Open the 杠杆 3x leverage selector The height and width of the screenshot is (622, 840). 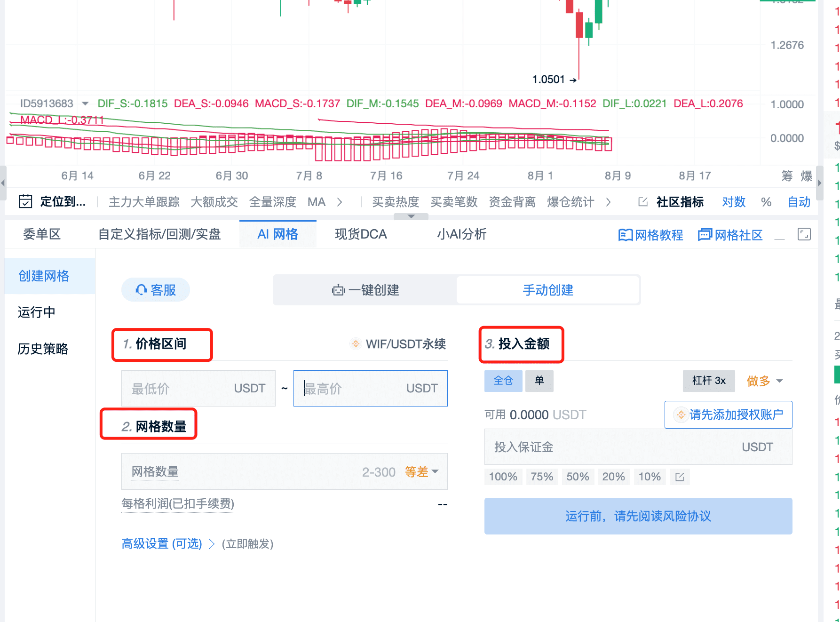coord(709,381)
